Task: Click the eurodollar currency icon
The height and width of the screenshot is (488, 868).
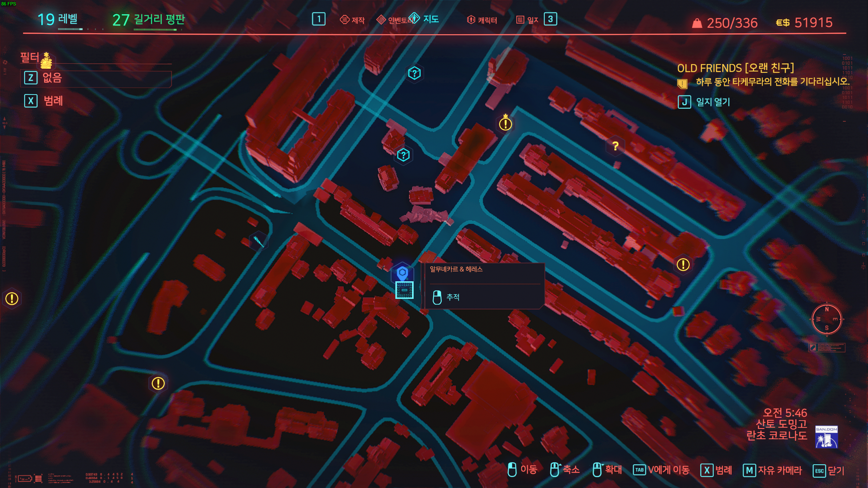Action: click(x=783, y=23)
